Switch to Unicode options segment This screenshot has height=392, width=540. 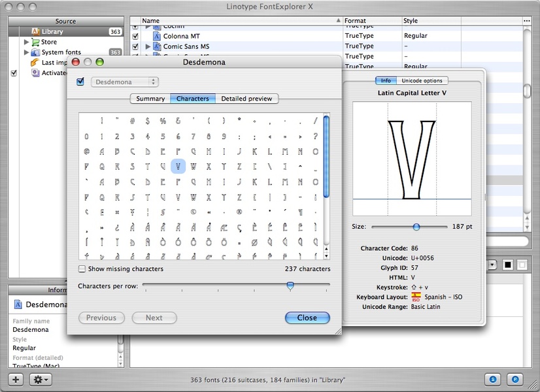tap(422, 80)
